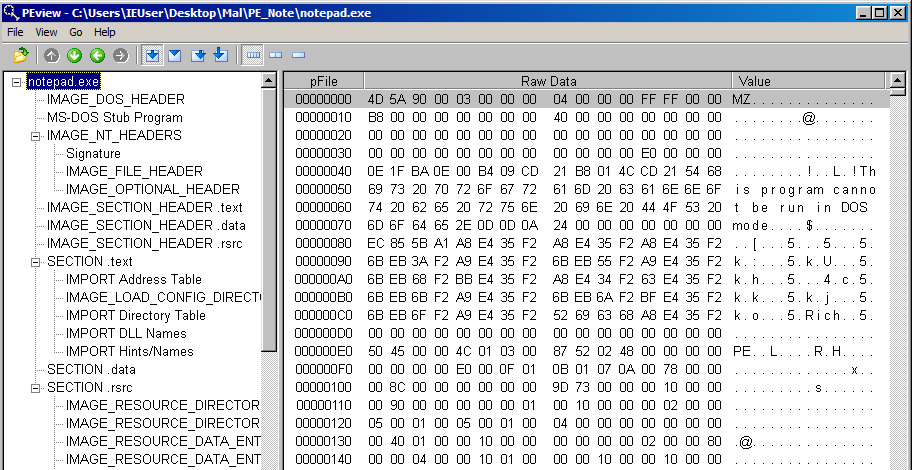This screenshot has height=470, width=912.
Task: Click the Open file toolbar icon
Action: [x=21, y=55]
